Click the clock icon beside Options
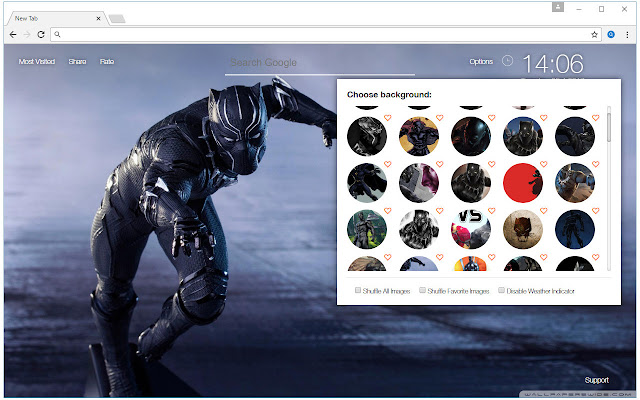The width and height of the screenshot is (640, 400). tap(507, 61)
